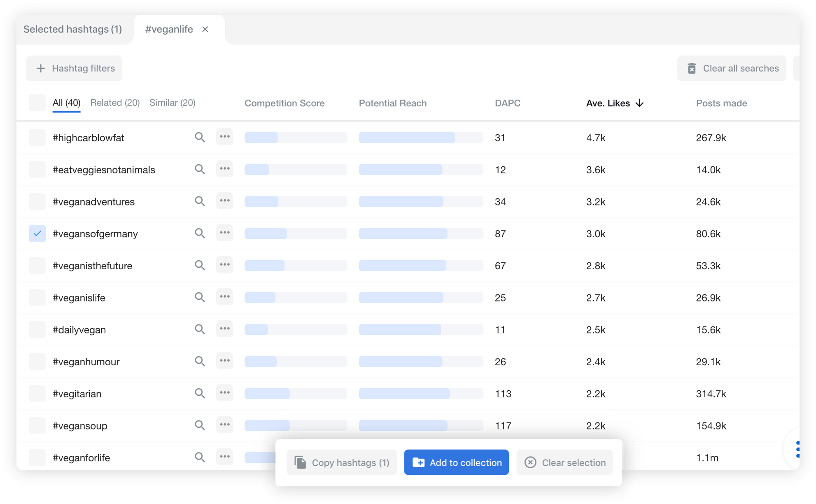Viewport: 816px width, 504px height.
Task: Close the #veganlife search tab
Action: pos(205,29)
